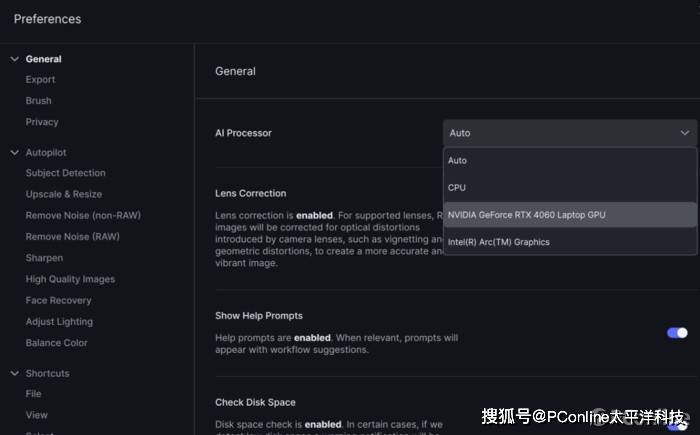The image size is (700, 435).
Task: Open the AI Processor dropdown
Action: click(x=569, y=133)
